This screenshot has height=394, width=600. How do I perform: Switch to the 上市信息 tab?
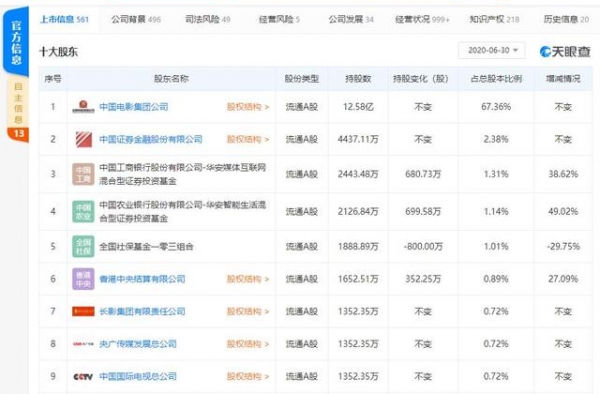64,19
